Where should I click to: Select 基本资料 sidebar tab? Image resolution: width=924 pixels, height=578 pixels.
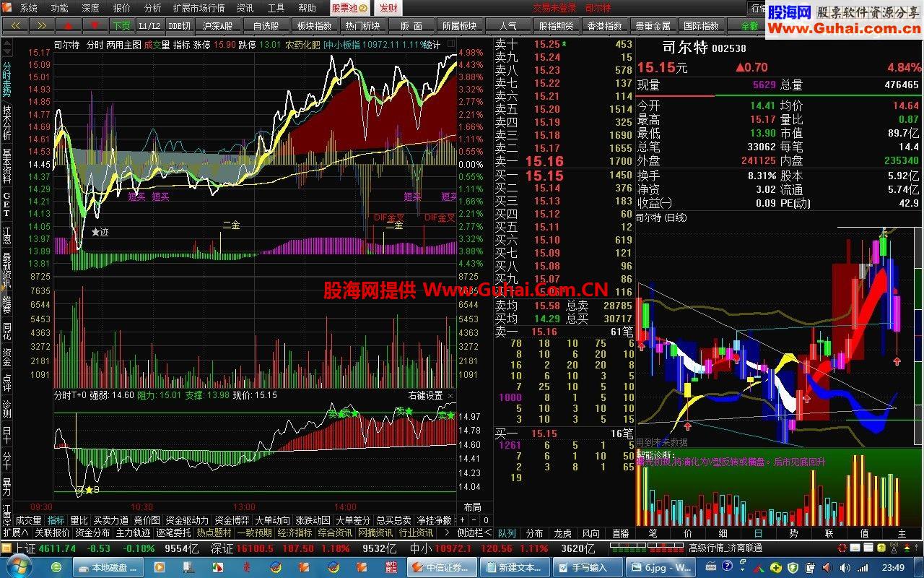[6, 166]
